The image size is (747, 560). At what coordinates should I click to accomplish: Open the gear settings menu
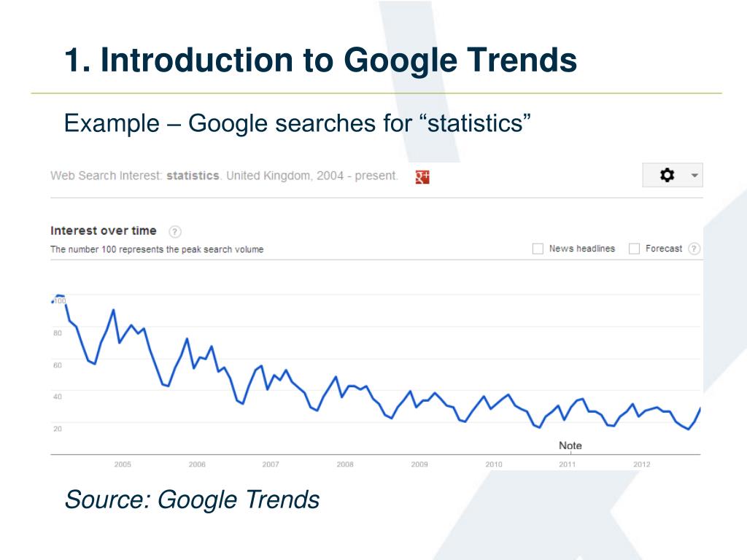tap(667, 175)
